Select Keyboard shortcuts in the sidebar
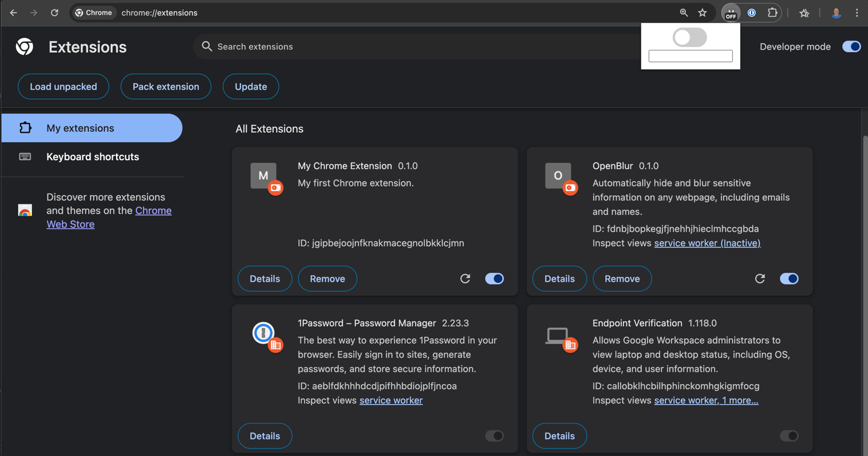Viewport: 868px width, 456px height. coord(93,156)
